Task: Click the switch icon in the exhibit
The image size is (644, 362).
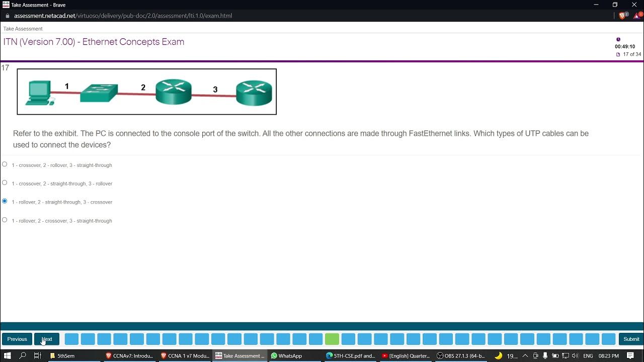Action: [x=99, y=93]
